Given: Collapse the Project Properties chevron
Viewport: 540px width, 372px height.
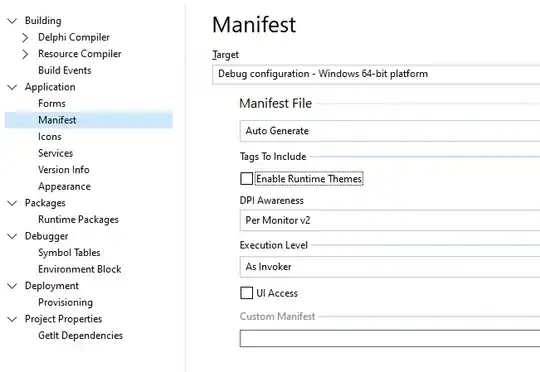Looking at the screenshot, I should pos(12,319).
